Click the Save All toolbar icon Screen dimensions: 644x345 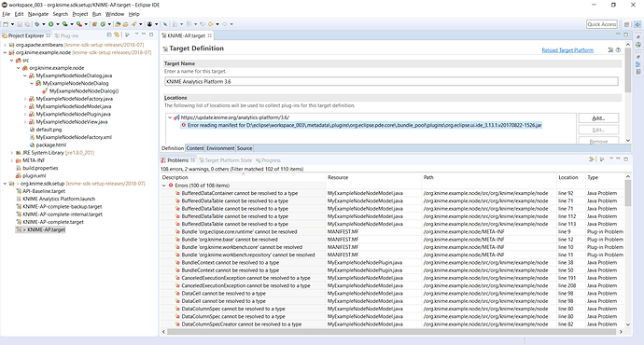(27, 24)
